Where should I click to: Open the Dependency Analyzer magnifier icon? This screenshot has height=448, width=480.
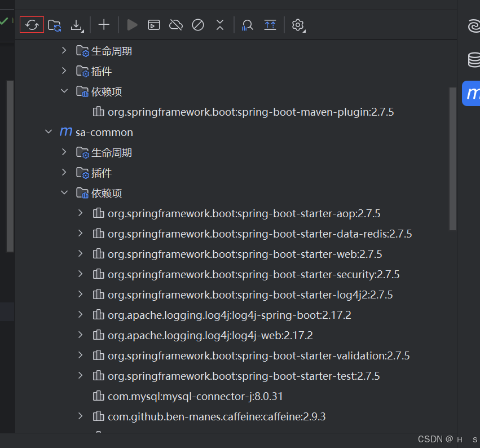tap(247, 25)
